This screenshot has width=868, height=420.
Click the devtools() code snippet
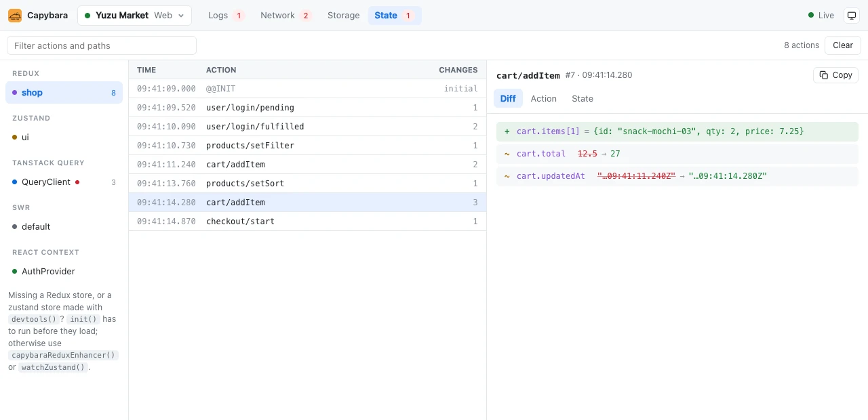pos(33,319)
